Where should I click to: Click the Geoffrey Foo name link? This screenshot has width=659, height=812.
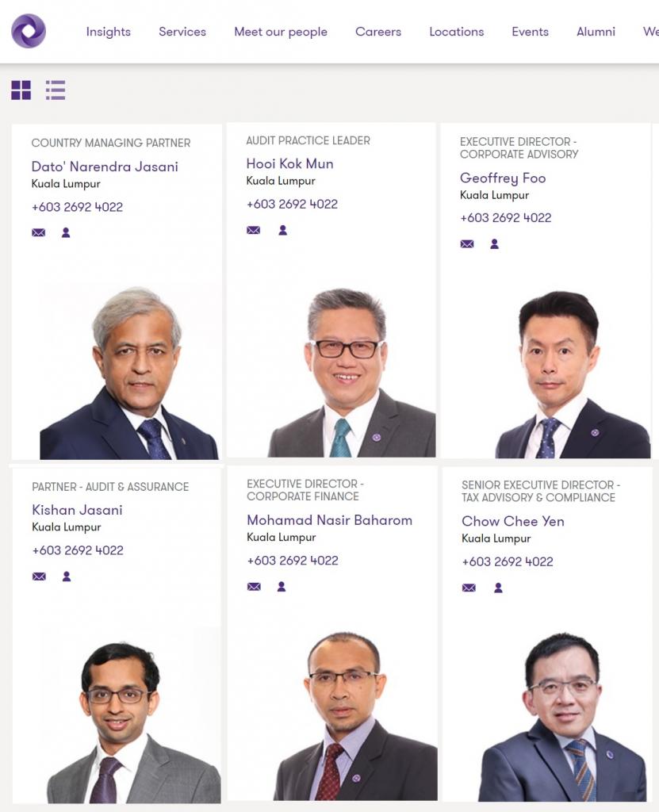pos(503,178)
